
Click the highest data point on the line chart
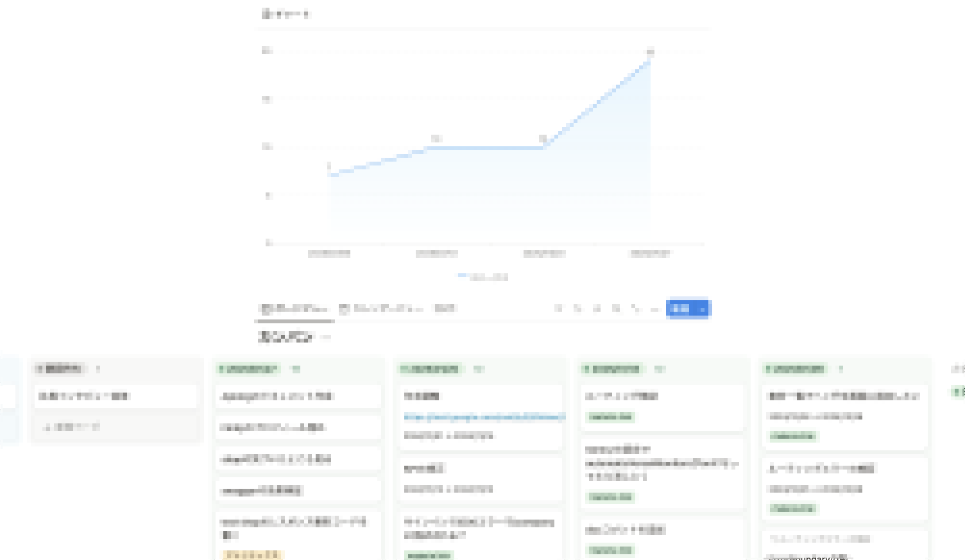[x=651, y=58]
